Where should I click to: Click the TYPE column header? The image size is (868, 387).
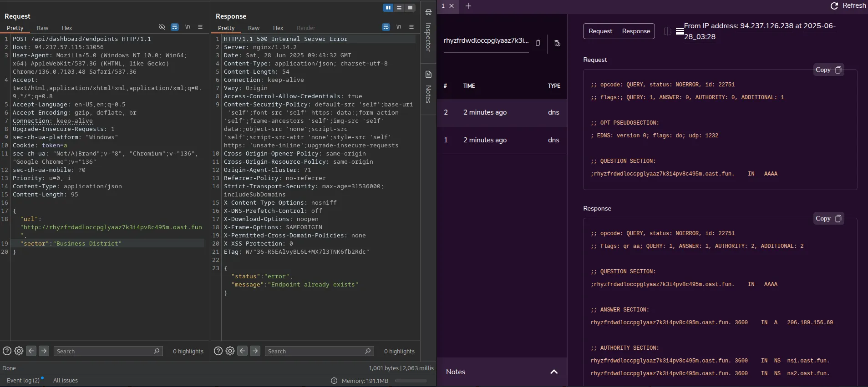click(554, 86)
